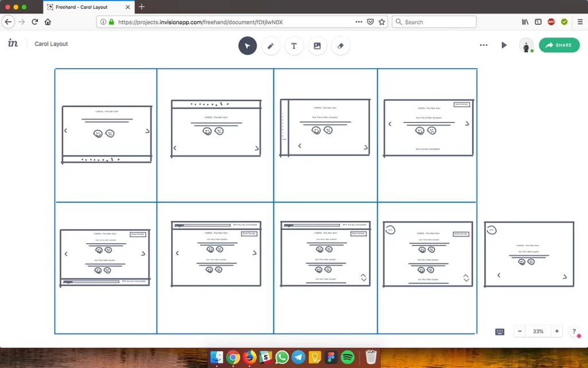Click the Carol Layout document title

tap(51, 44)
